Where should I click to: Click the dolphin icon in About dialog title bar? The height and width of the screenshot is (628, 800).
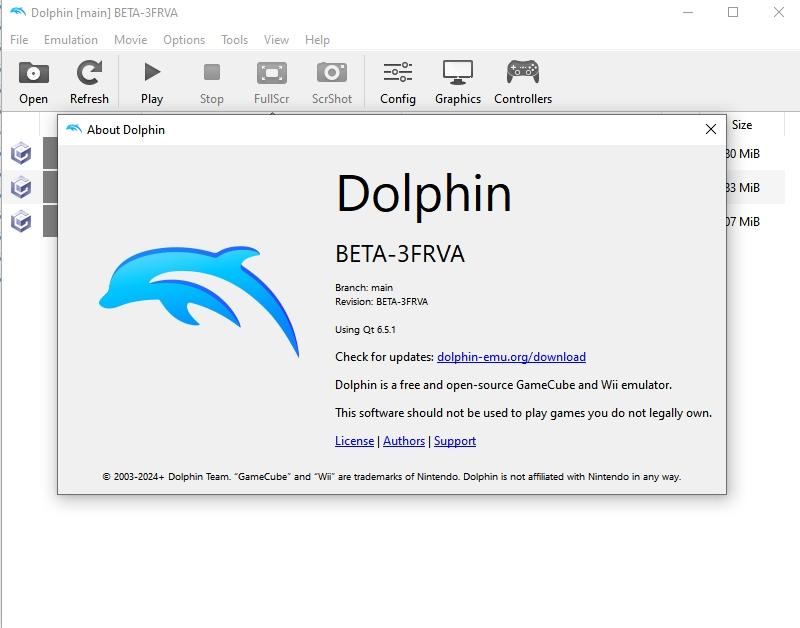pos(73,129)
